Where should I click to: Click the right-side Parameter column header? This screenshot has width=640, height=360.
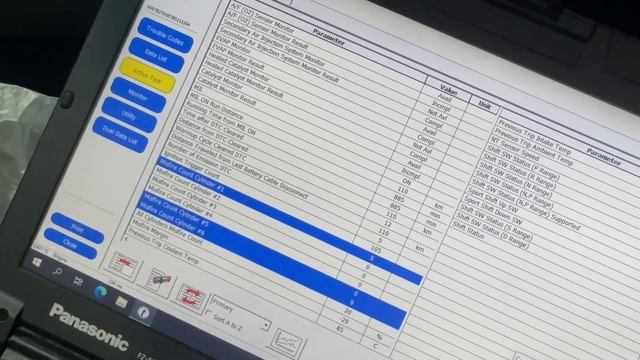[x=604, y=157]
